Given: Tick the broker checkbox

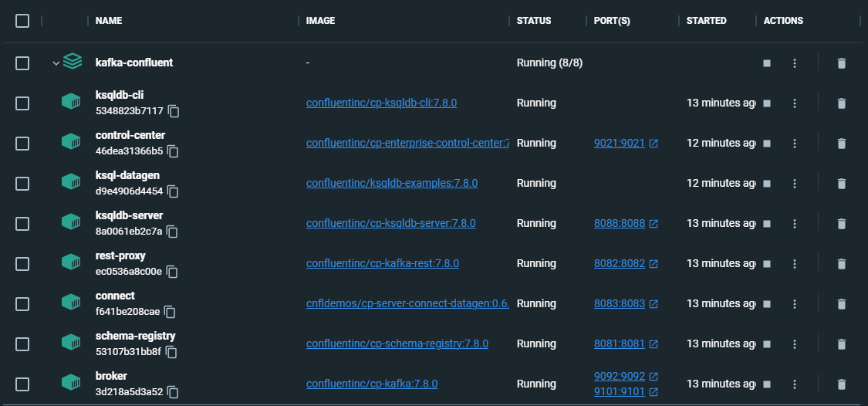Looking at the screenshot, I should 22,384.
